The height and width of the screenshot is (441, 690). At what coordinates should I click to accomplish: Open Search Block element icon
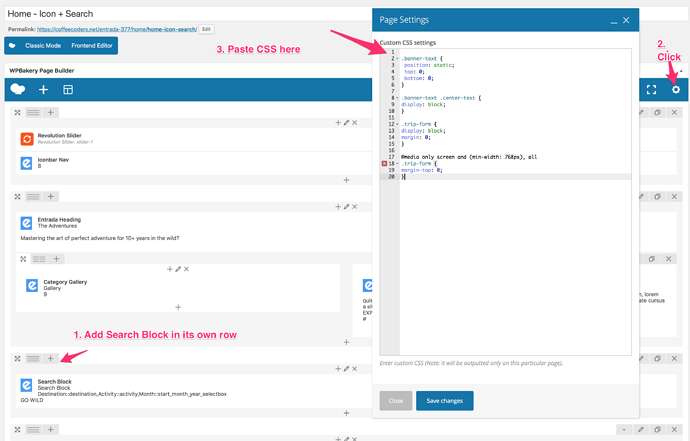(x=26, y=385)
